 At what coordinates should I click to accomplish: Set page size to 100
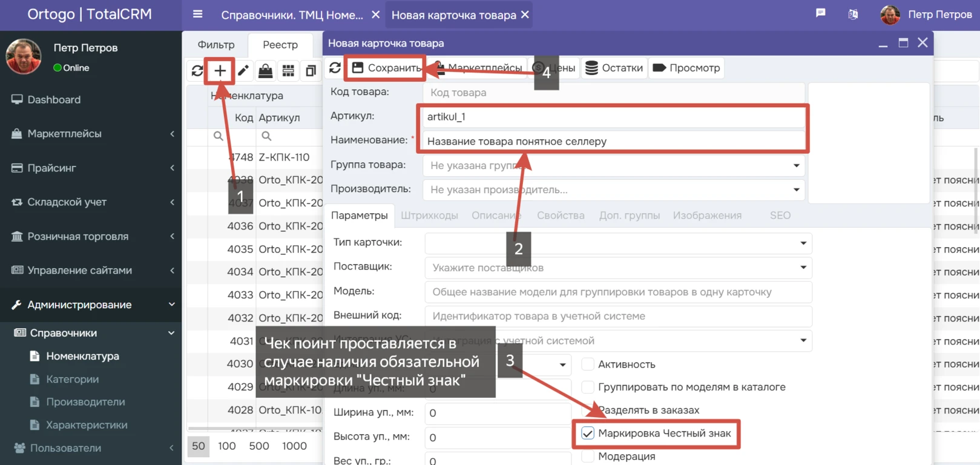[x=227, y=446]
